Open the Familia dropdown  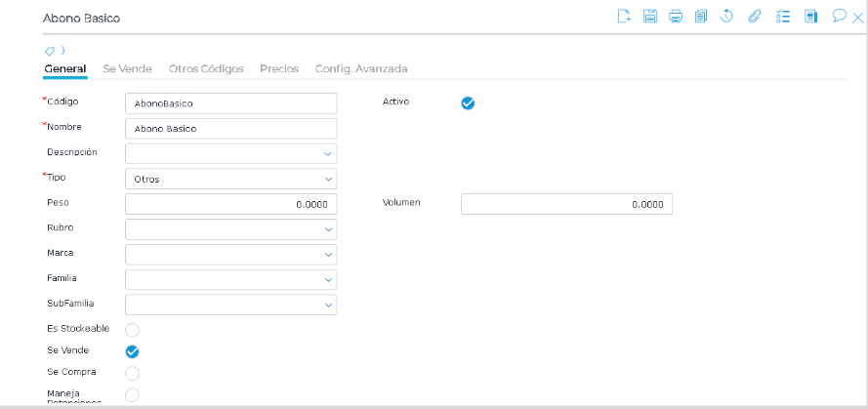click(230, 279)
